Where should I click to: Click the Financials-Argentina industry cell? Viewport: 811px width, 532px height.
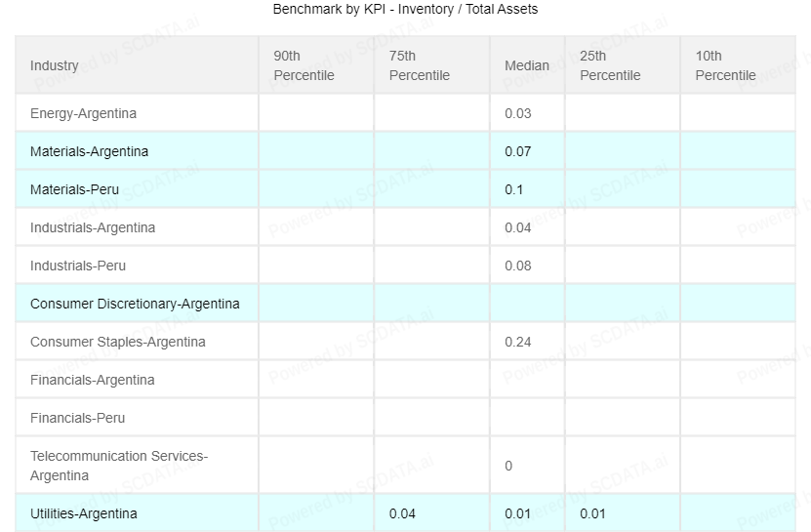coord(92,380)
